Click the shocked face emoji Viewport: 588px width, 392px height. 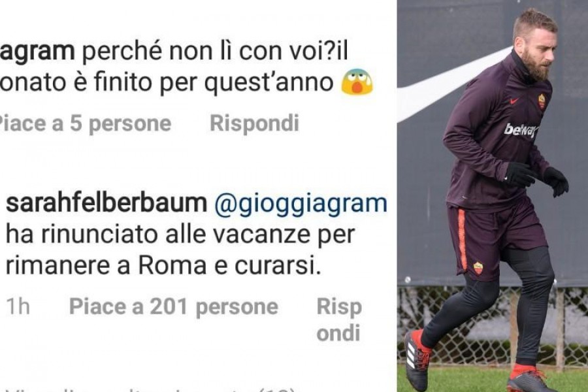coord(357,82)
